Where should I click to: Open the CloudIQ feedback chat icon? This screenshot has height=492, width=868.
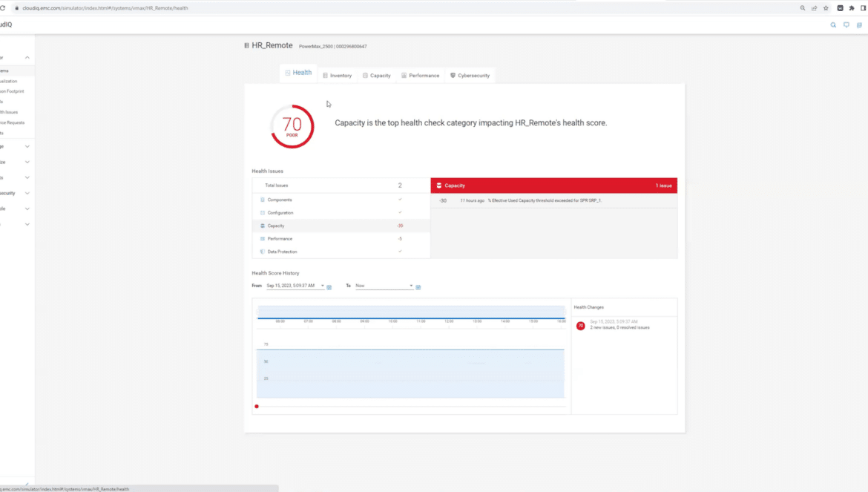pos(846,25)
